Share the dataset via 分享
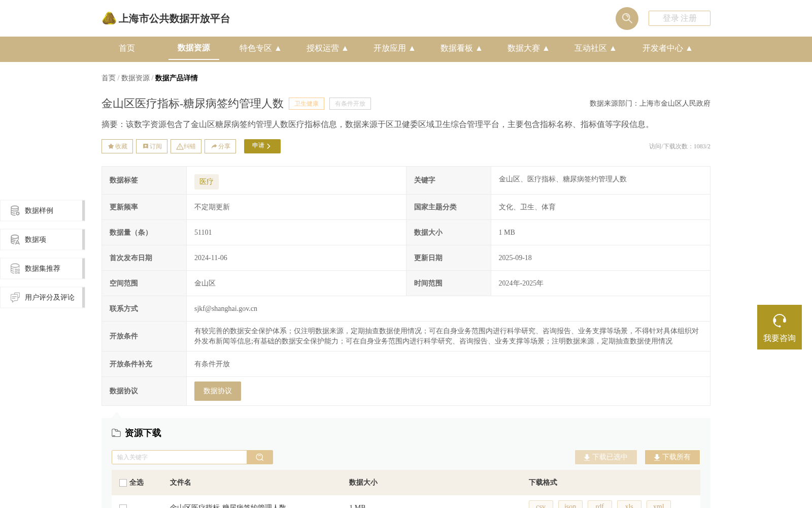Image resolution: width=812 pixels, height=508 pixels. click(x=220, y=146)
